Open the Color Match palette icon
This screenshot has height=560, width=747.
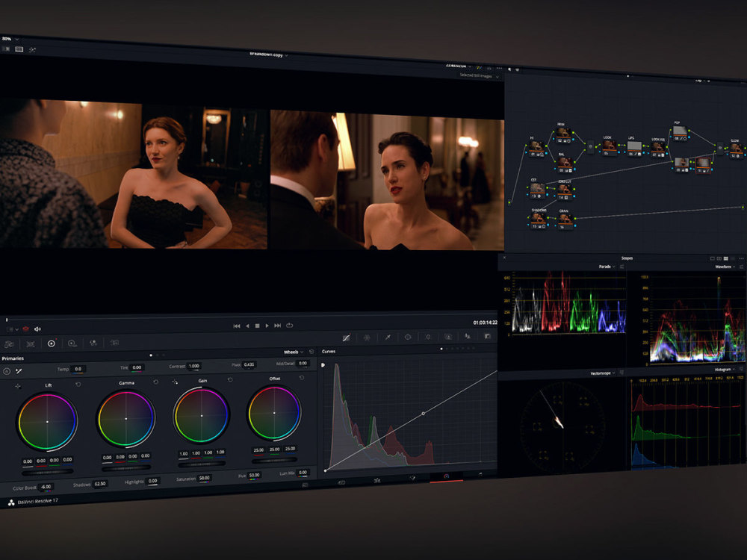pyautogui.click(x=31, y=343)
